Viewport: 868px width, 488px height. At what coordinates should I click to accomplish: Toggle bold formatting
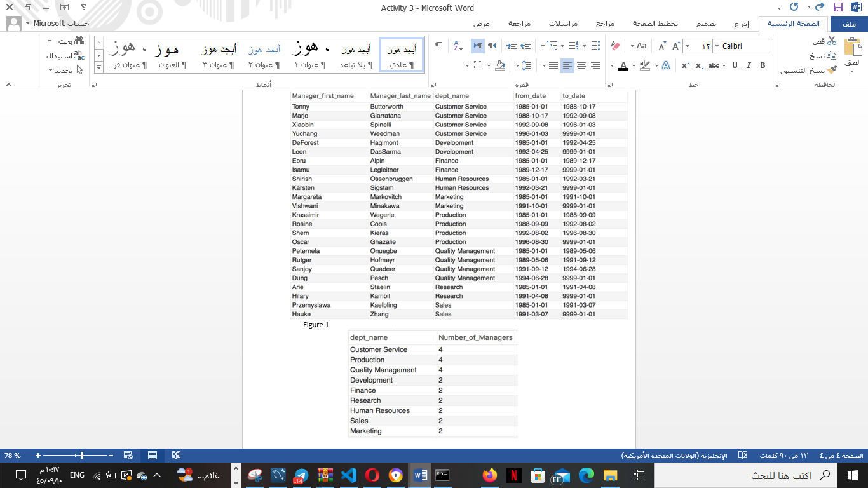(762, 65)
